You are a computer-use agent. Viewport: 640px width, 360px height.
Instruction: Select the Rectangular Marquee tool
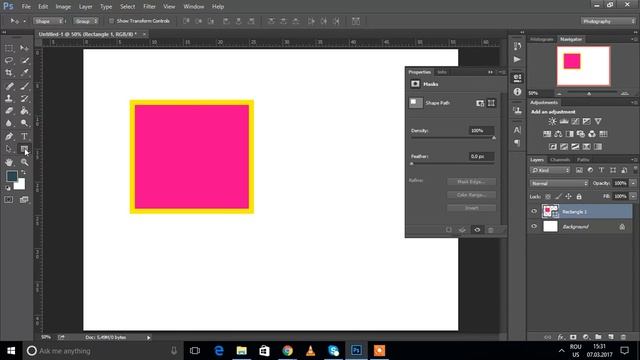click(9, 48)
